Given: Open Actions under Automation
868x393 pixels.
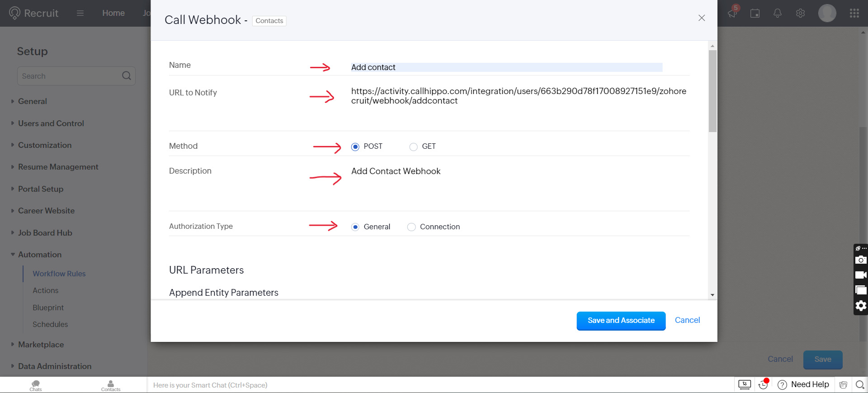Looking at the screenshot, I should [x=45, y=290].
